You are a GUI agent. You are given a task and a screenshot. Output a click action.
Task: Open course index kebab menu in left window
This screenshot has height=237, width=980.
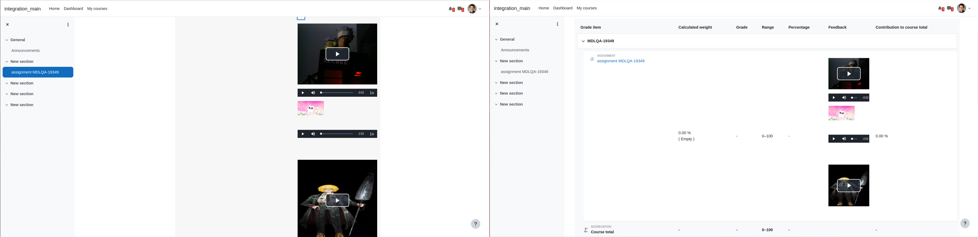pos(68,25)
